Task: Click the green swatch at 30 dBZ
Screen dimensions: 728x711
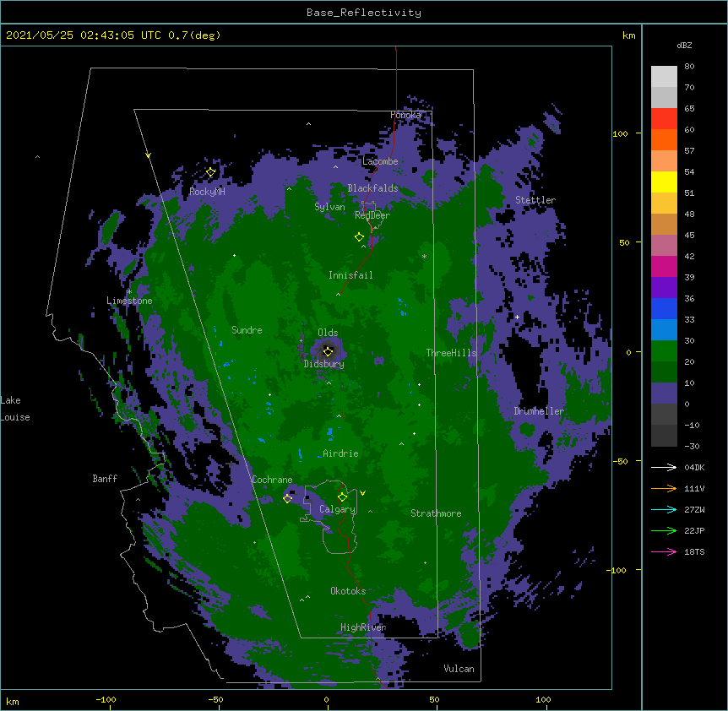Action: tap(664, 351)
